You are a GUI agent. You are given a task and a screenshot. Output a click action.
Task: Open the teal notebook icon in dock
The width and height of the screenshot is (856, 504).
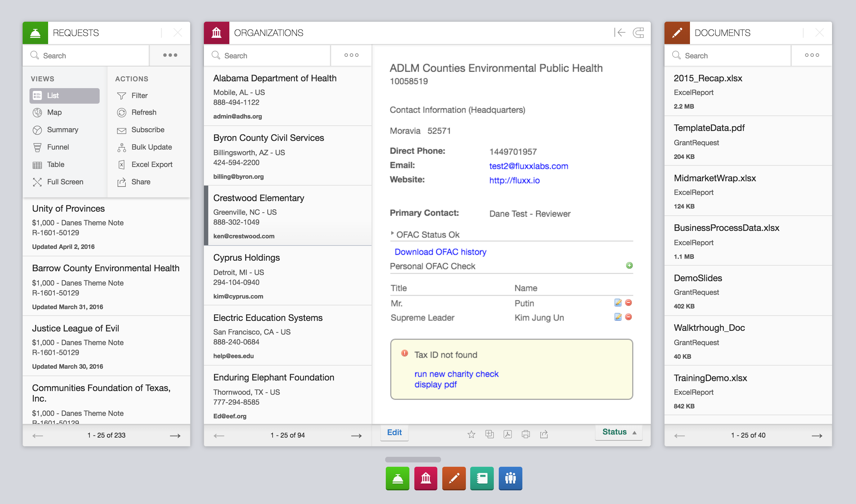coord(482,478)
